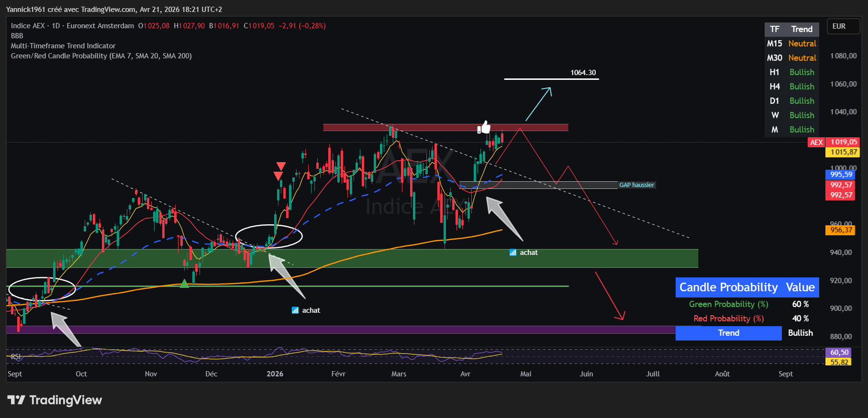Screen dimensions: 868x418
Task: Click the 880,00 price axis label
Action: click(x=841, y=337)
